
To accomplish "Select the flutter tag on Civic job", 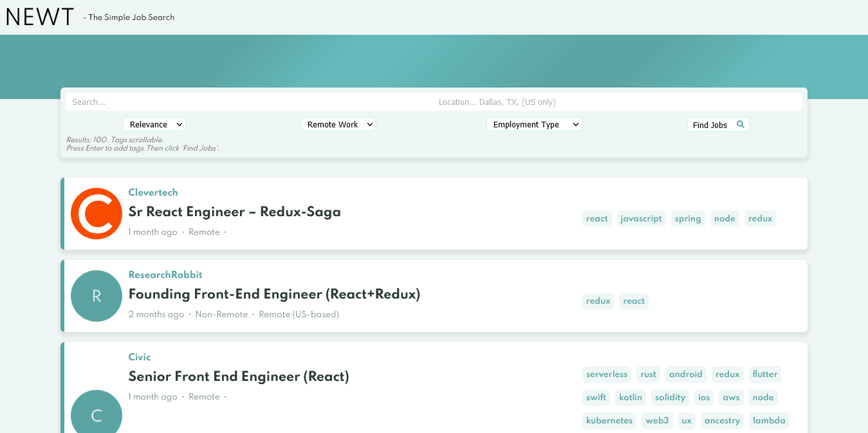I will tap(765, 374).
